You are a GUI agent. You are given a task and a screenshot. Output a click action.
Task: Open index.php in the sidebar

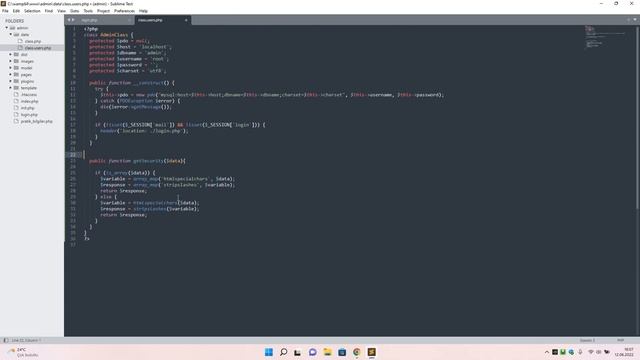click(29, 101)
